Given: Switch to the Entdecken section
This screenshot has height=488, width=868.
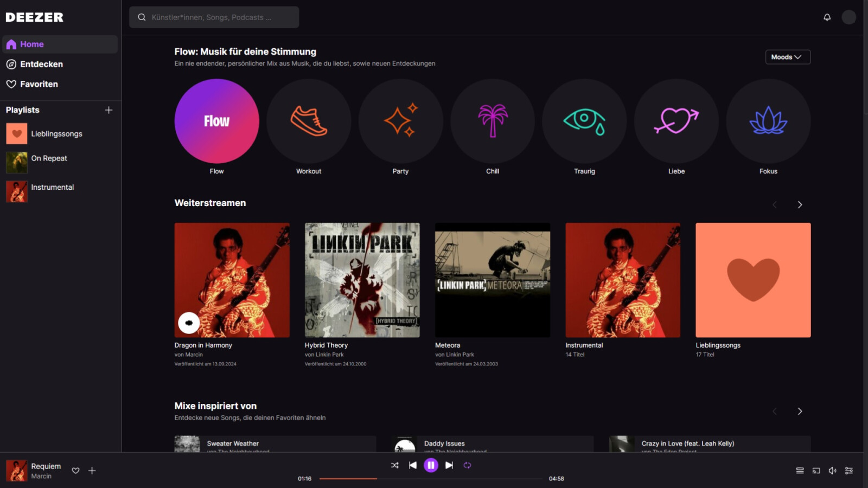Looking at the screenshot, I should click(41, 64).
